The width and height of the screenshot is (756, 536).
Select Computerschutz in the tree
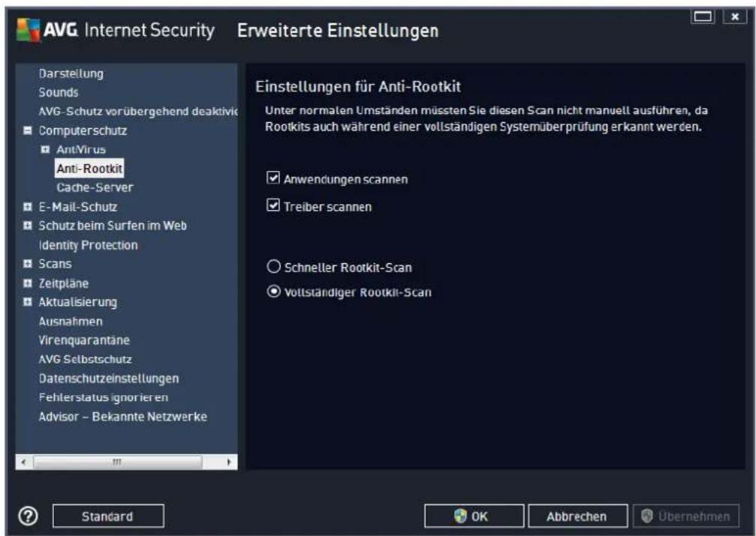tap(82, 130)
